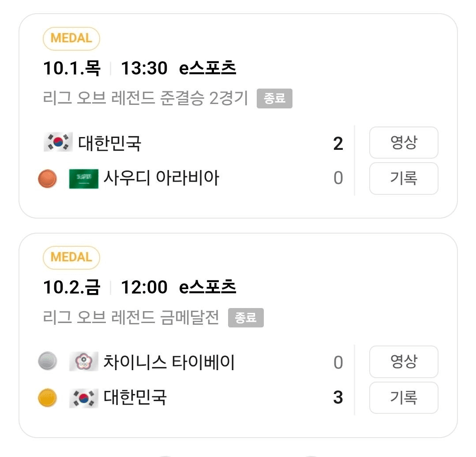Image resolution: width=476 pixels, height=457 pixels.
Task: Click the 종료 status tag on the semifinal
Action: [274, 98]
